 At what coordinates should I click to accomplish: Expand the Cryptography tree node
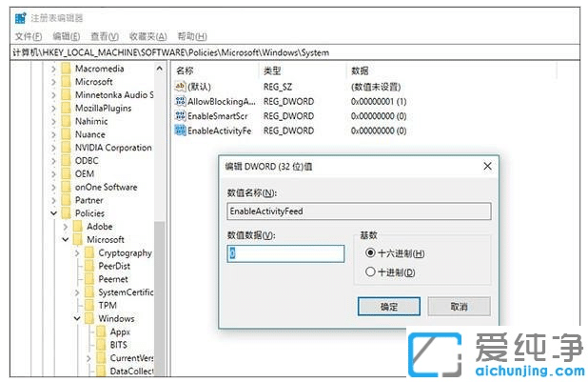tap(77, 253)
